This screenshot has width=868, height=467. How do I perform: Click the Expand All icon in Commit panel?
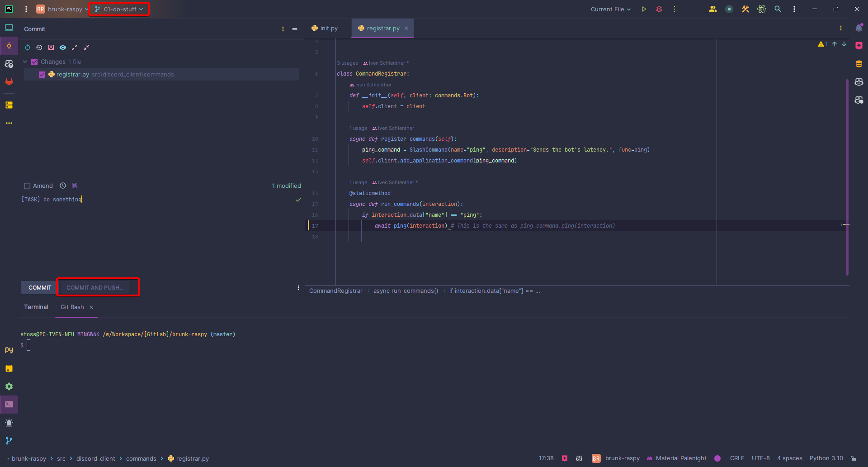point(75,48)
